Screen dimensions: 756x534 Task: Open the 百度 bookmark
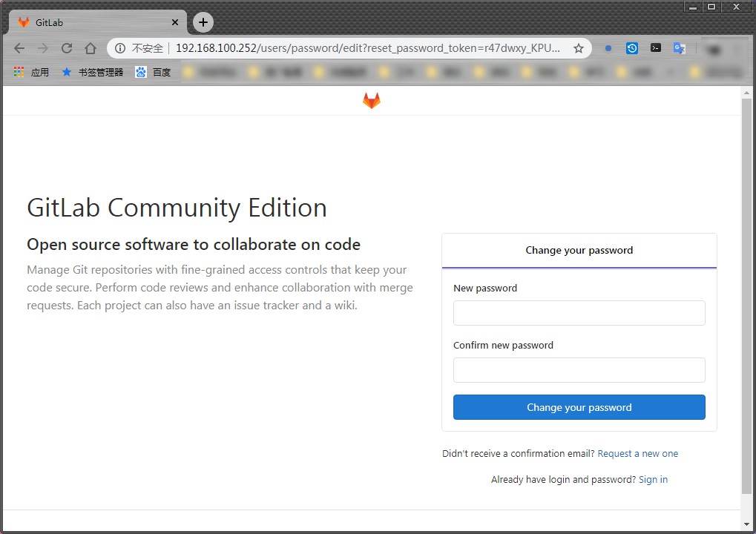(x=154, y=72)
